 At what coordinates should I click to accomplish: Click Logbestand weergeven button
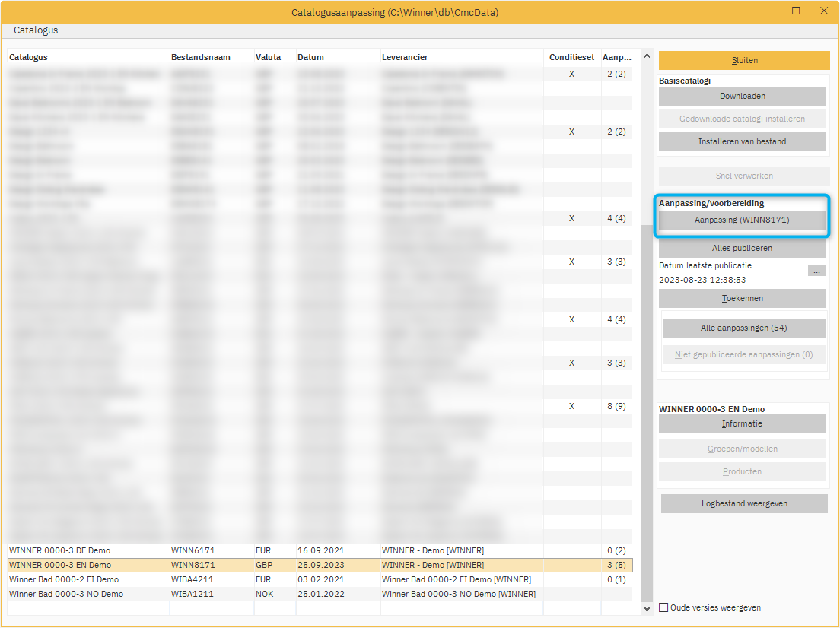(743, 503)
